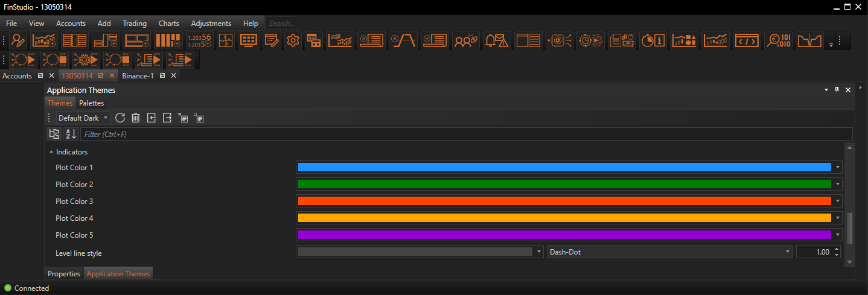The height and width of the screenshot is (295, 868).
Task: Click the puzzle piece toolbar icon
Action: (x=225, y=40)
